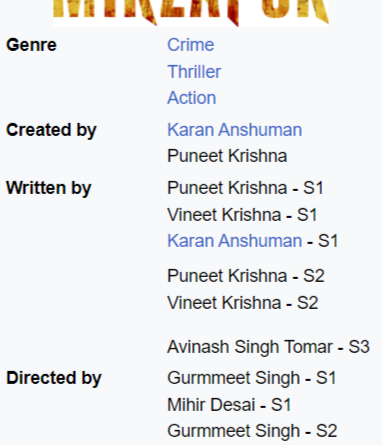The width and height of the screenshot is (382, 445).
Task: Open Karan Anshuman link under Written by
Action: click(235, 241)
